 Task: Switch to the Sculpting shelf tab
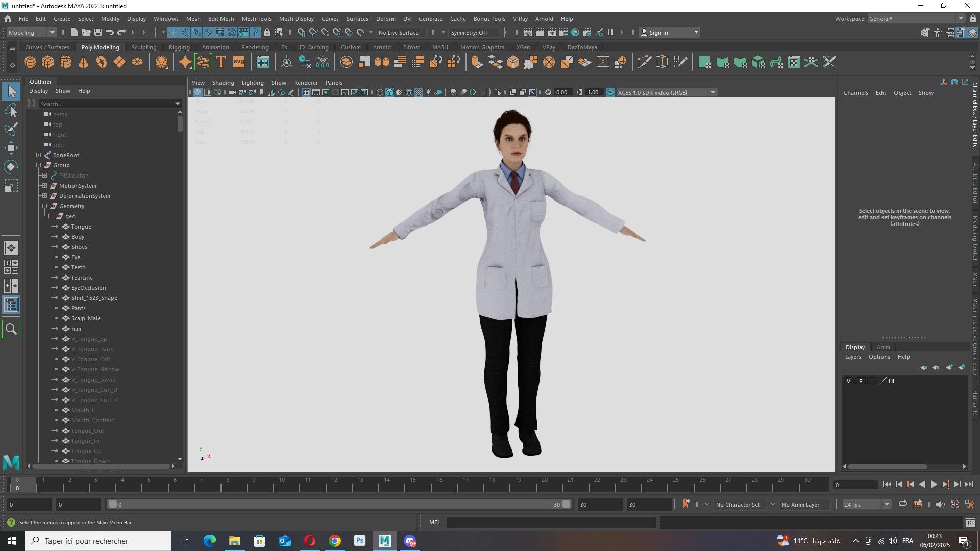pyautogui.click(x=144, y=47)
